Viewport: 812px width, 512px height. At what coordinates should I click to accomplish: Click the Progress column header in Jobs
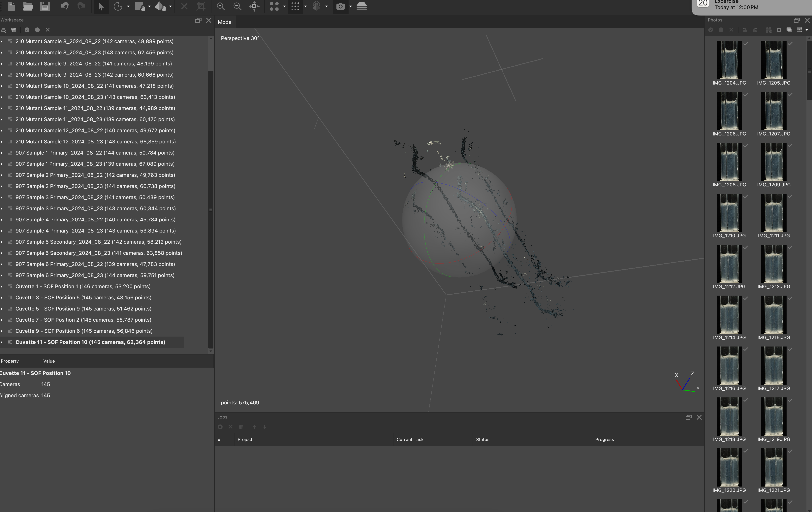click(x=604, y=439)
